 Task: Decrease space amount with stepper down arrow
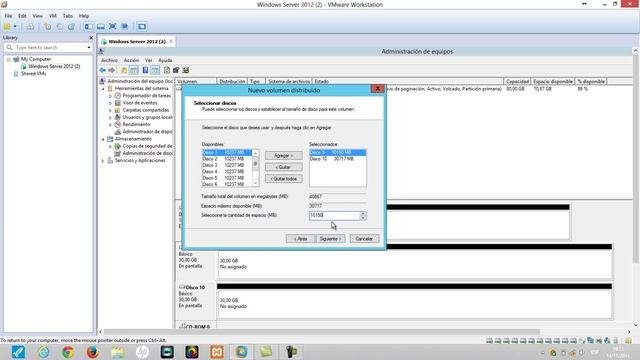click(363, 218)
